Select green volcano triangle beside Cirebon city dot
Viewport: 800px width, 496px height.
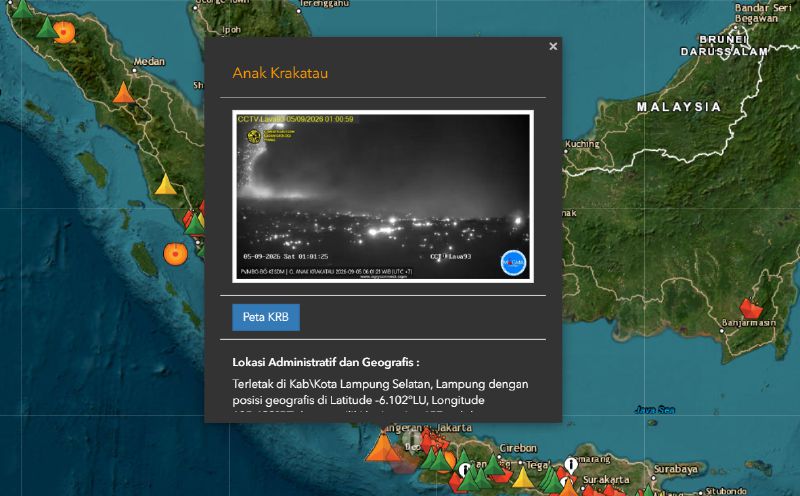click(x=494, y=464)
